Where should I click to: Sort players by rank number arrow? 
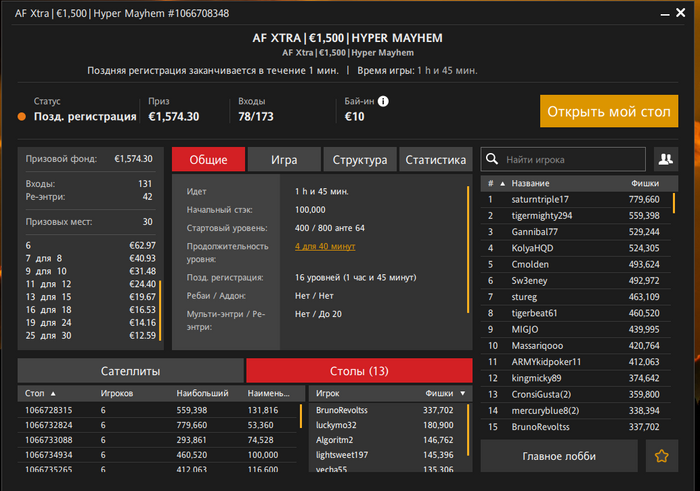click(x=503, y=183)
